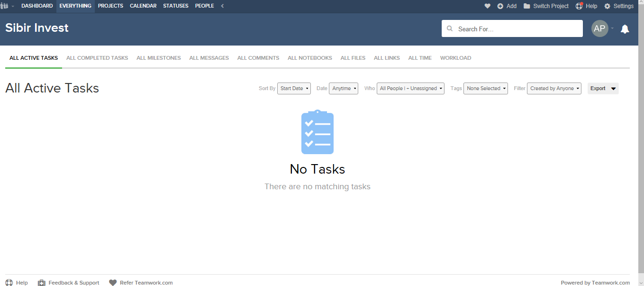Viewport: 644px width, 286px height.
Task: Click the footer Help link
Action: pos(17,283)
